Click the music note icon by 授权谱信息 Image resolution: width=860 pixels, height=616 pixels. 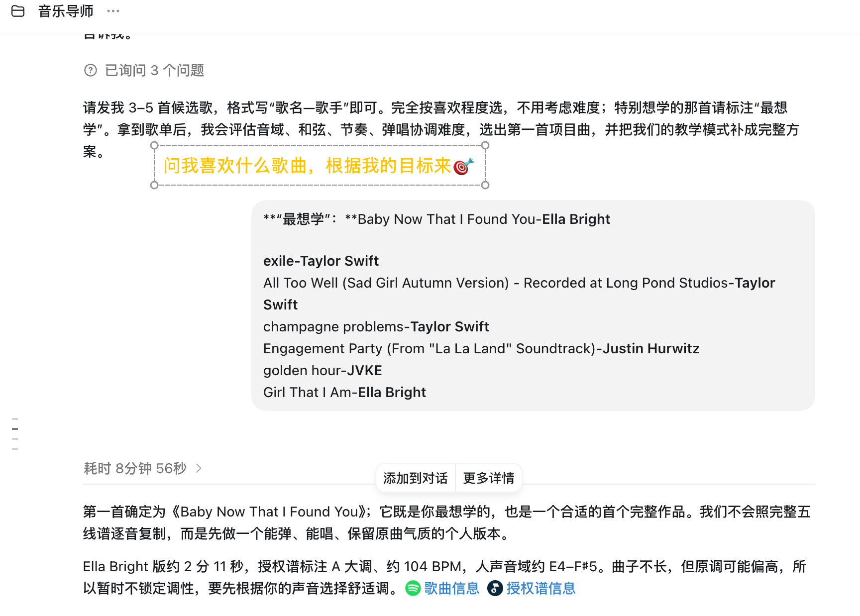click(x=495, y=588)
